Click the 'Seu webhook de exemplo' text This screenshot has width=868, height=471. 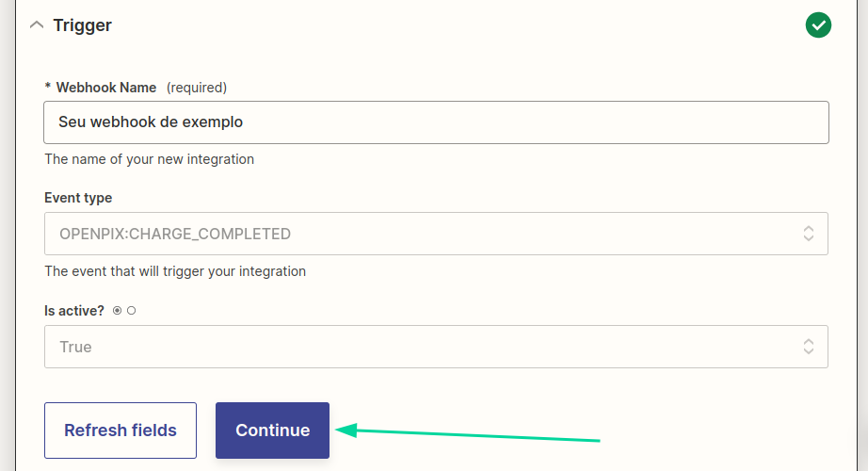tap(151, 122)
